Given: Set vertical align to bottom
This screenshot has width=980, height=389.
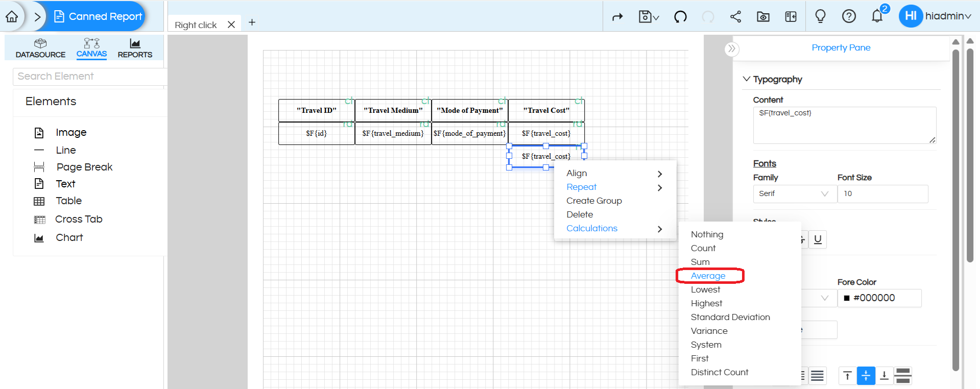Looking at the screenshot, I should click(x=884, y=376).
